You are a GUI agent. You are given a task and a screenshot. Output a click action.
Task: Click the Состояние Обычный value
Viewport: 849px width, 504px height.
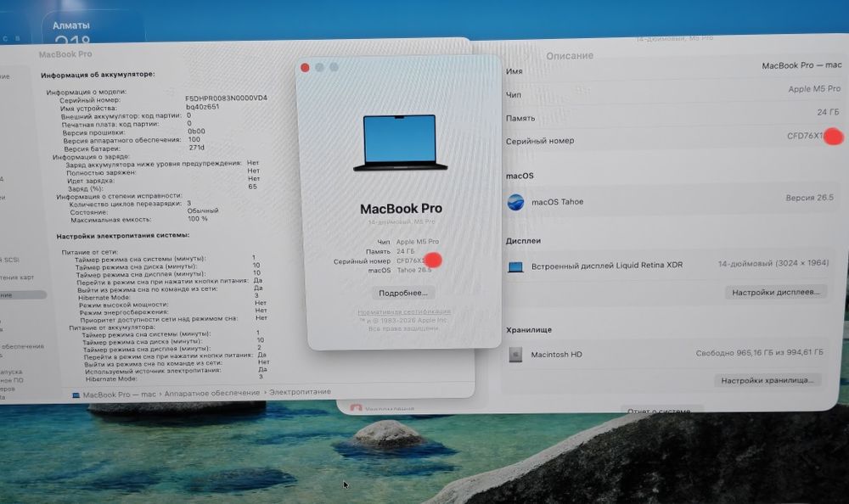coord(203,210)
